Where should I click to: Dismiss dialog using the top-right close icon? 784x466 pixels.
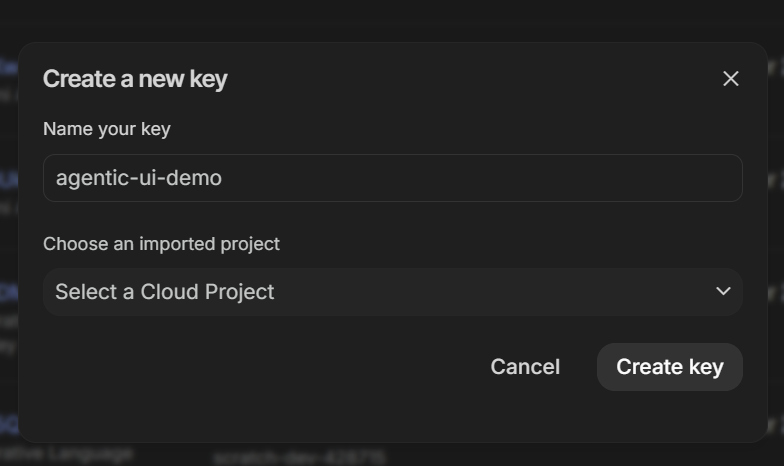click(x=731, y=78)
